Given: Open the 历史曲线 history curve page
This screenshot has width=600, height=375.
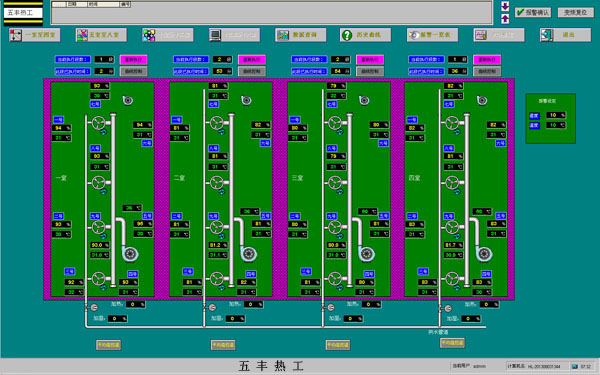Looking at the screenshot, I should 365,35.
